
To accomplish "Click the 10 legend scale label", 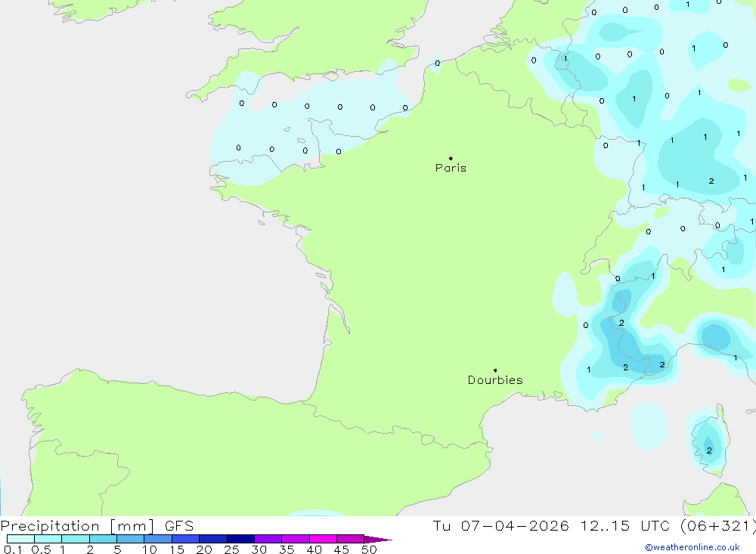I will pos(150,549).
